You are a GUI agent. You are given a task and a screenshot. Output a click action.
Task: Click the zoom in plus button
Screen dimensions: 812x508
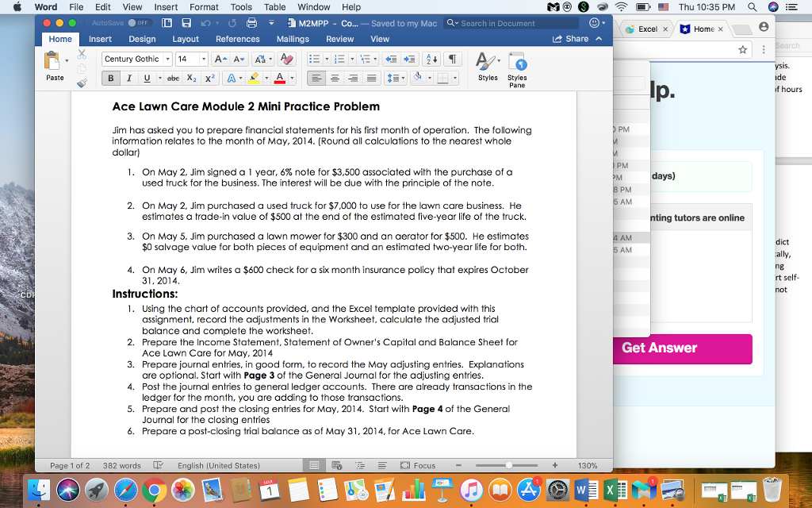[x=554, y=465]
